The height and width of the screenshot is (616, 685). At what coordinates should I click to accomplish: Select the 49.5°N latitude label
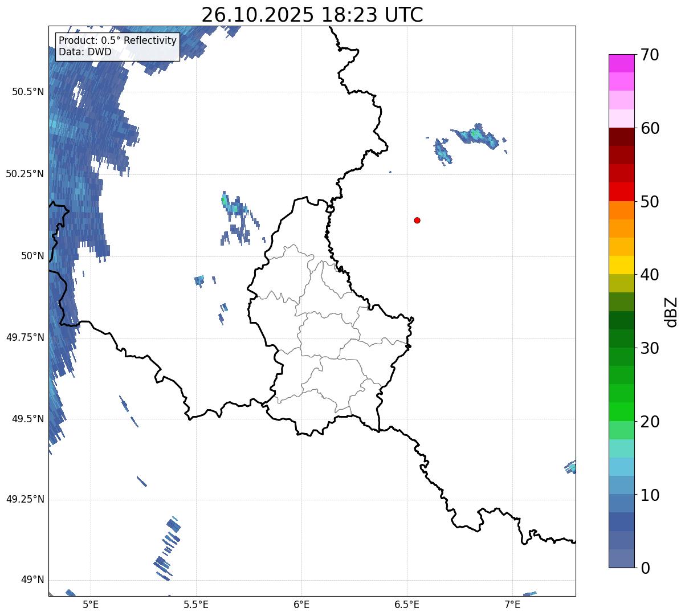[28, 419]
